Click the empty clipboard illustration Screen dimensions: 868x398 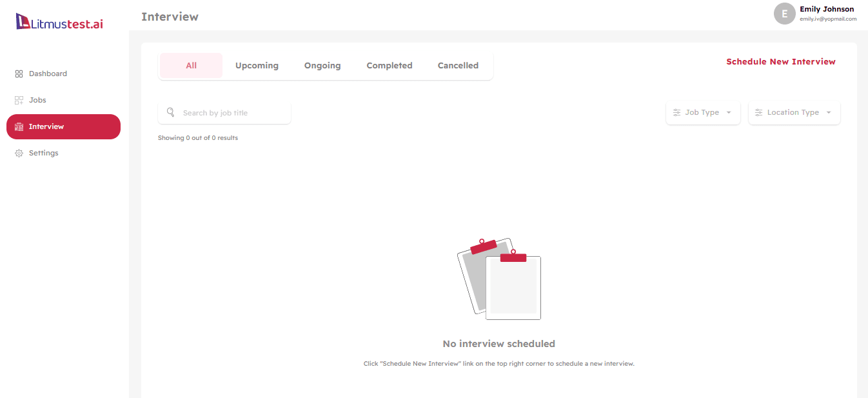(x=499, y=279)
